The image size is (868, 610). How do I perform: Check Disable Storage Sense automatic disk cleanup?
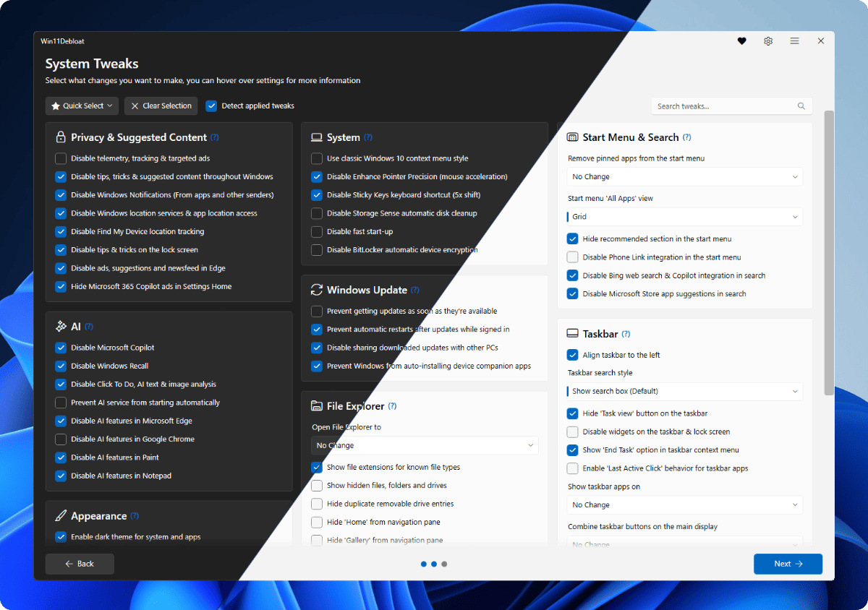click(x=317, y=213)
